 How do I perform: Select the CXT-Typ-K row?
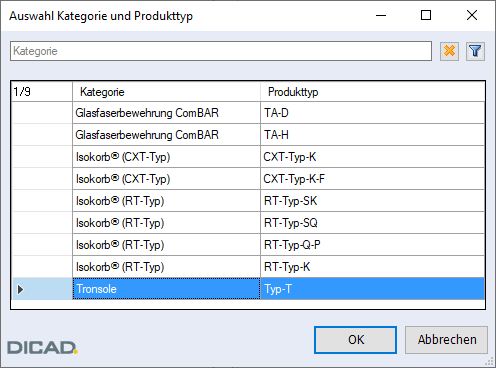pos(248,157)
